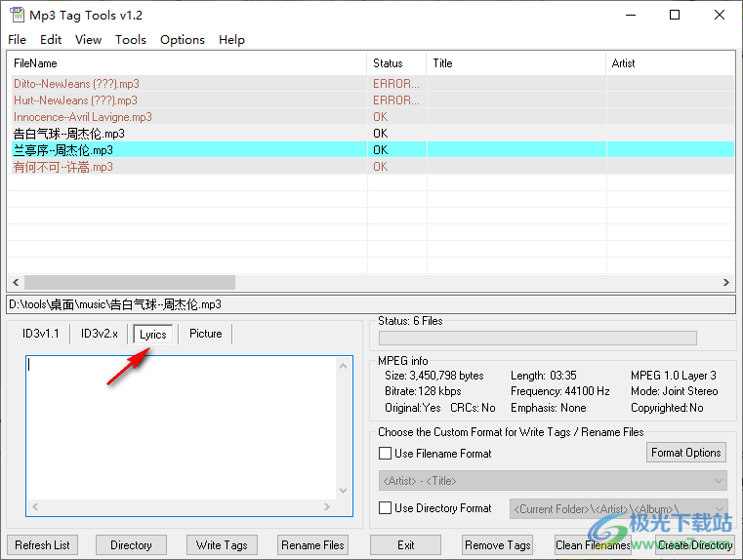Click Create Directory button

click(x=695, y=545)
